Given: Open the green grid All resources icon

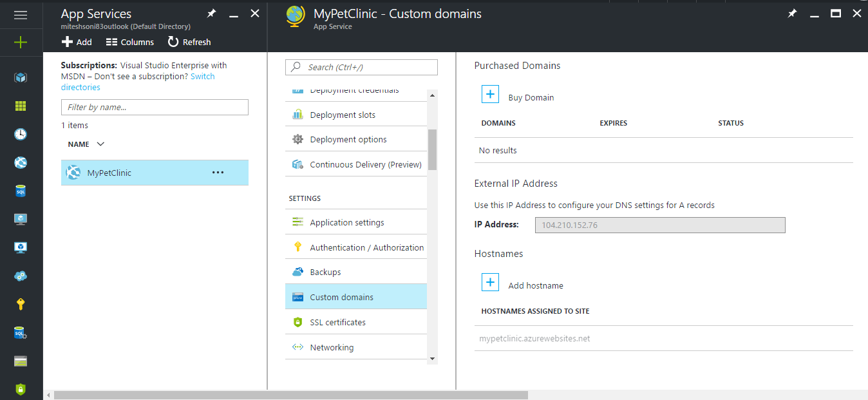Looking at the screenshot, I should [x=21, y=106].
